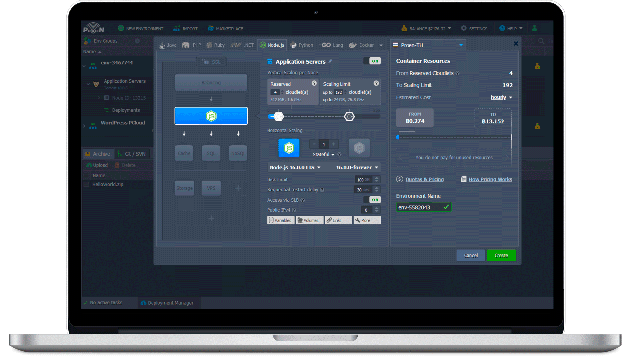Screen dimensions: 631x364
Task: Click the user account icon
Action: click(x=535, y=28)
